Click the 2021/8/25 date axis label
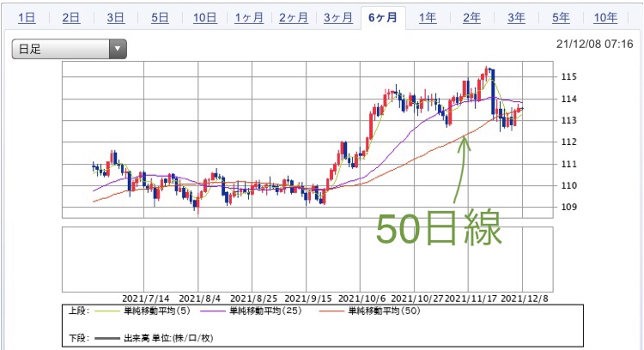 click(x=254, y=299)
